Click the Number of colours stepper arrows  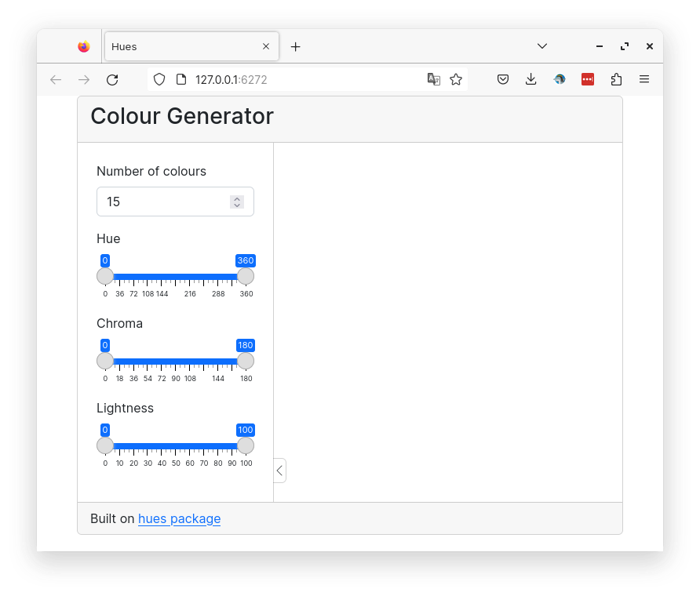point(237,202)
